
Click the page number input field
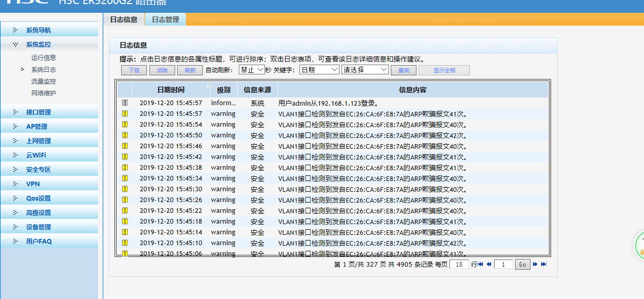[x=503, y=264]
